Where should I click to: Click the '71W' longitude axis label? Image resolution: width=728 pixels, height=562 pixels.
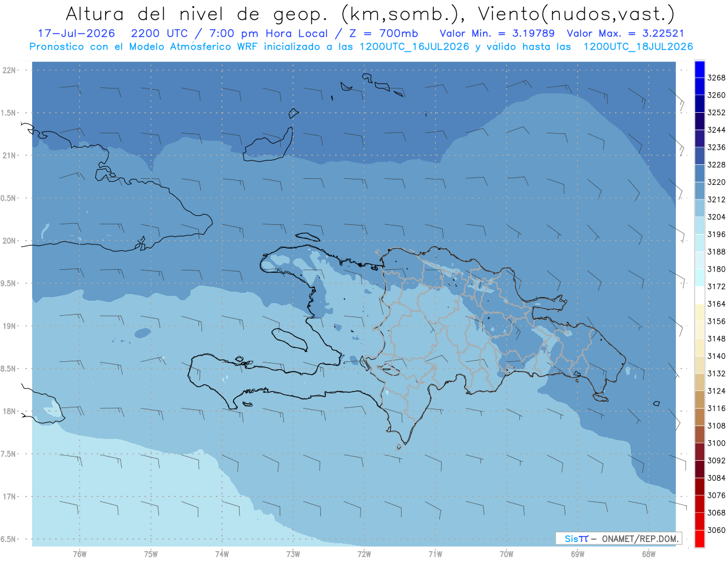435,554
